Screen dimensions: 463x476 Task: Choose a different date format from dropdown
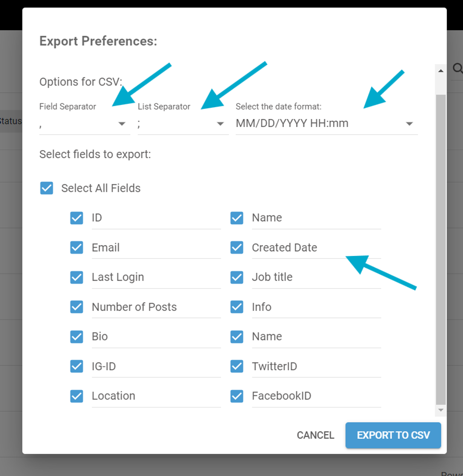pyautogui.click(x=409, y=124)
